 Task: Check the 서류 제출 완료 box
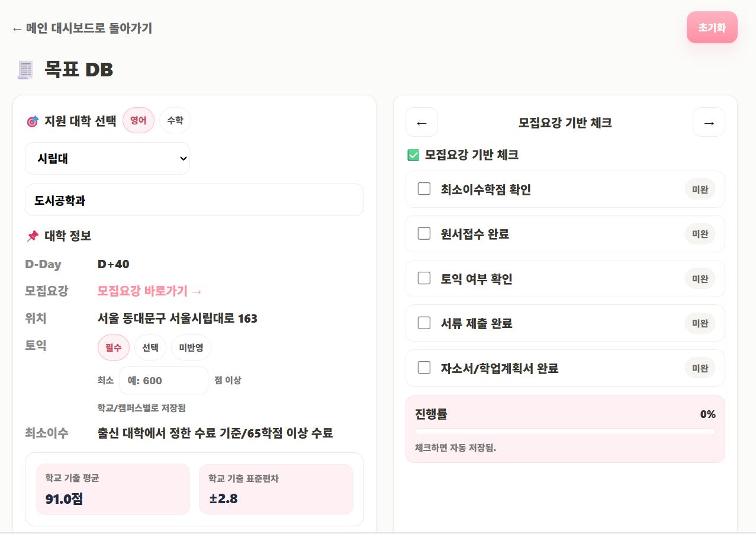point(424,323)
